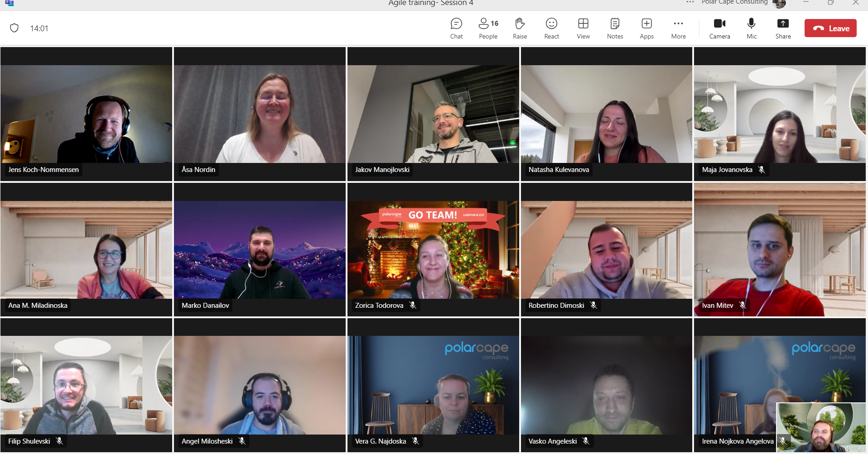
Task: Leave the meeting
Action: click(830, 28)
